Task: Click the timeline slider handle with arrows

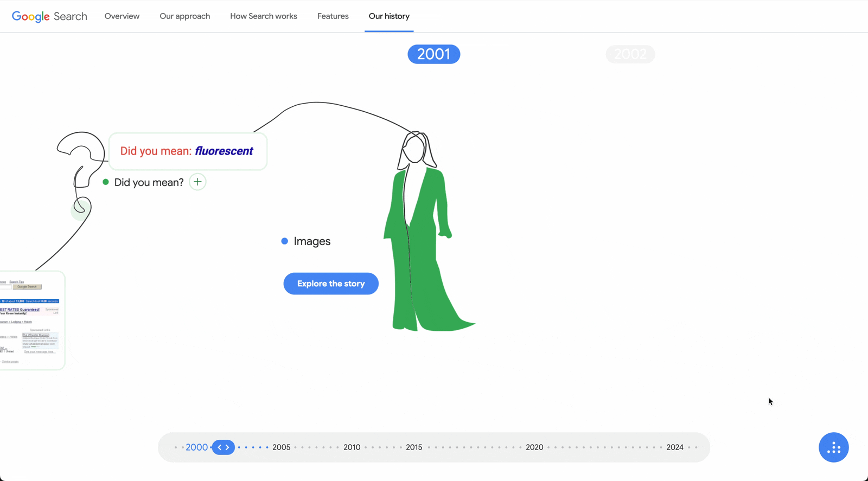Action: tap(224, 447)
